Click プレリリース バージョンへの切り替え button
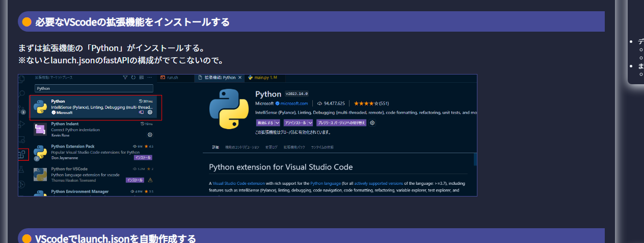This screenshot has width=644, height=243. click(x=341, y=123)
